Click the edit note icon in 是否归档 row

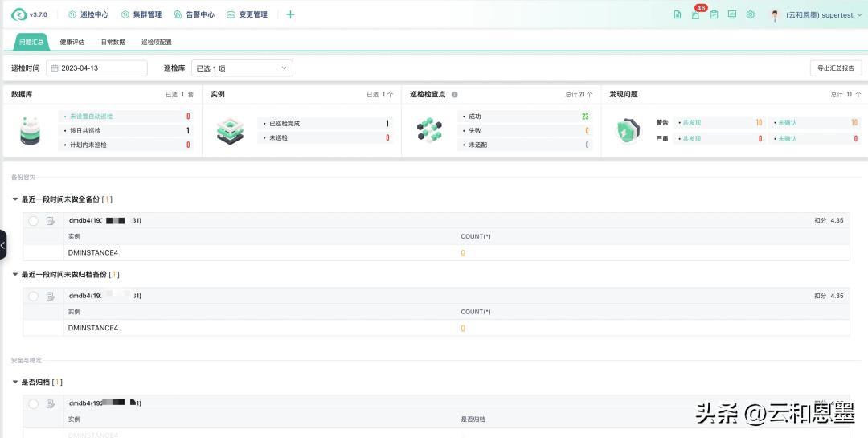(x=51, y=403)
